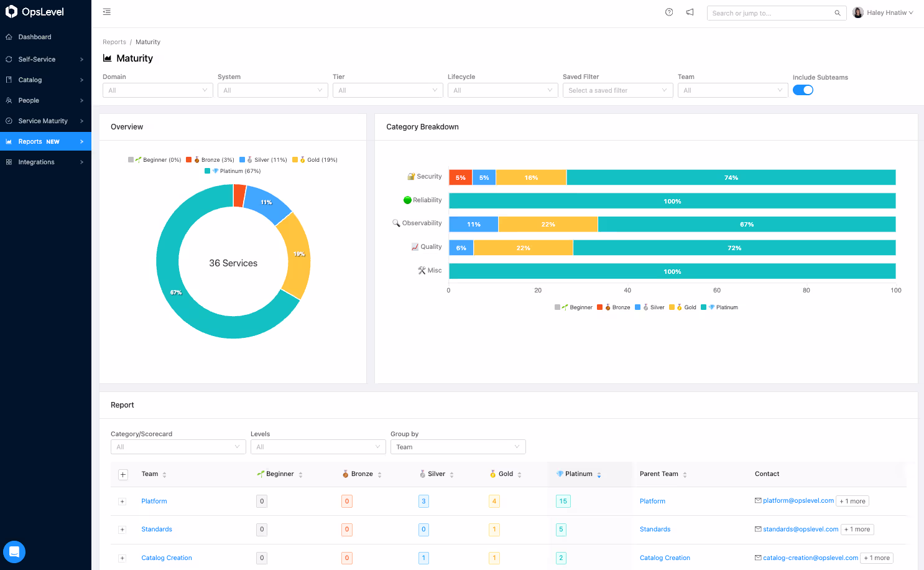Toggle Silver in Category Breakdown legend
Viewport: 924px width, 570px height.
pyautogui.click(x=650, y=307)
